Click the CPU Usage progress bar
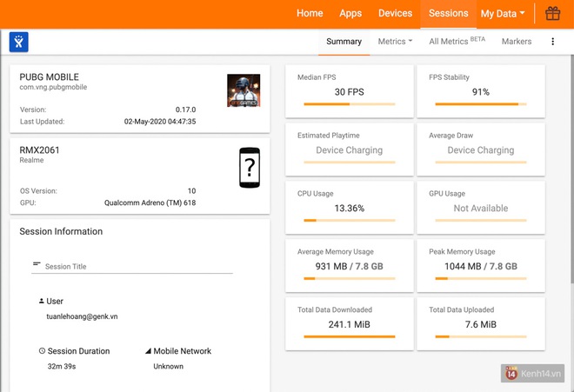The width and height of the screenshot is (574, 392). [x=350, y=221]
